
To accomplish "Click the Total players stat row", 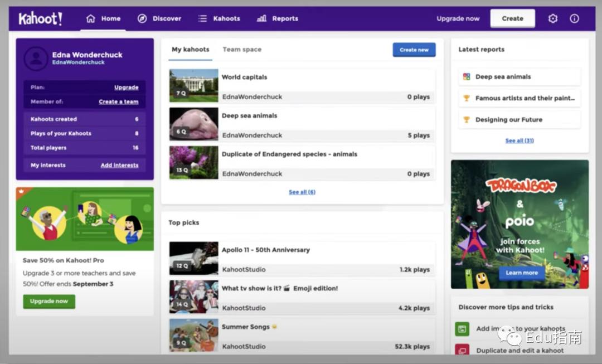I will tap(85, 148).
